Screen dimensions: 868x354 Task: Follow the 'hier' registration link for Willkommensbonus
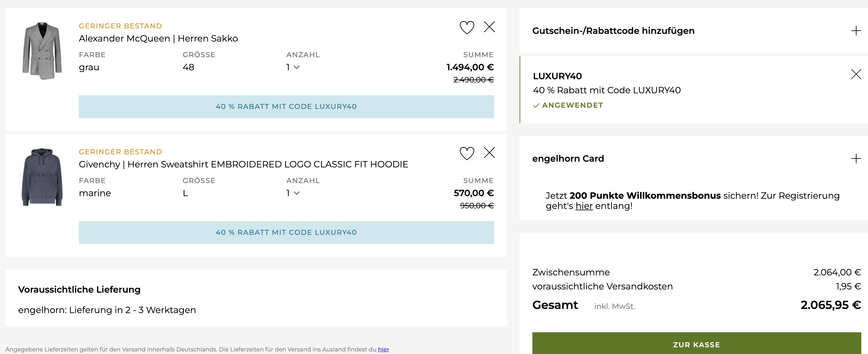point(583,206)
